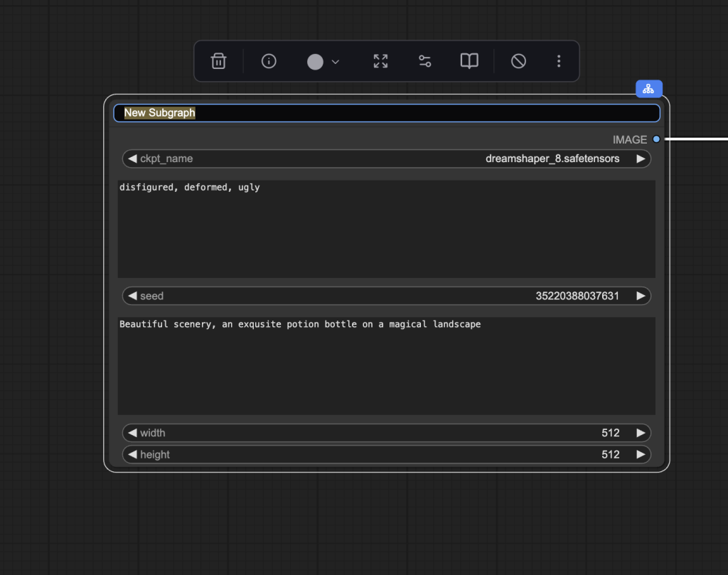The image size is (728, 575).
Task: Click the IMAGE output port dot
Action: point(656,139)
